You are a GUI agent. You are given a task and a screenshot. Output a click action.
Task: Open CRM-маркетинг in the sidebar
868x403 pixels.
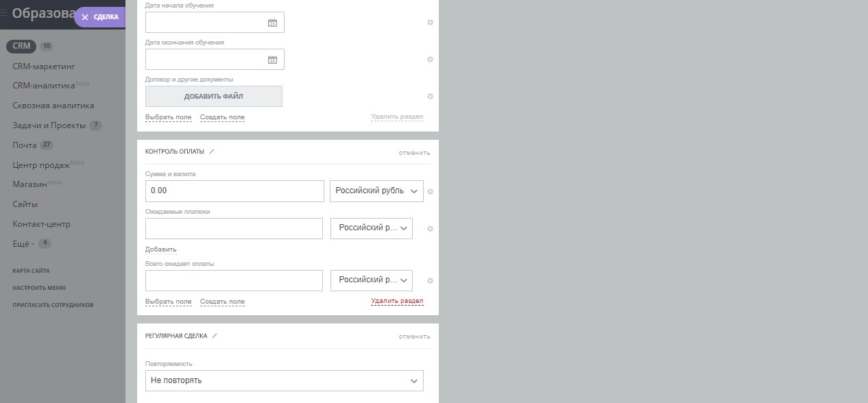[44, 66]
